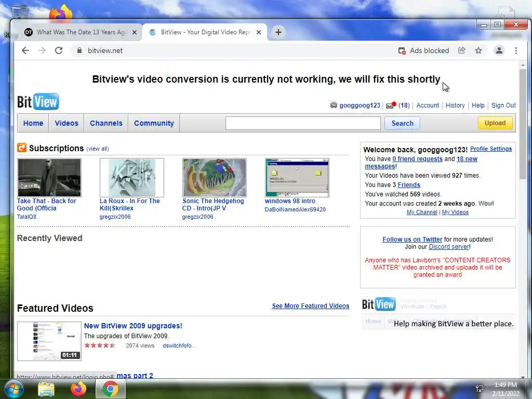Open the DaBoiNamedAlex69420 channel link
Viewport: 532px width, 399px height.
click(295, 209)
